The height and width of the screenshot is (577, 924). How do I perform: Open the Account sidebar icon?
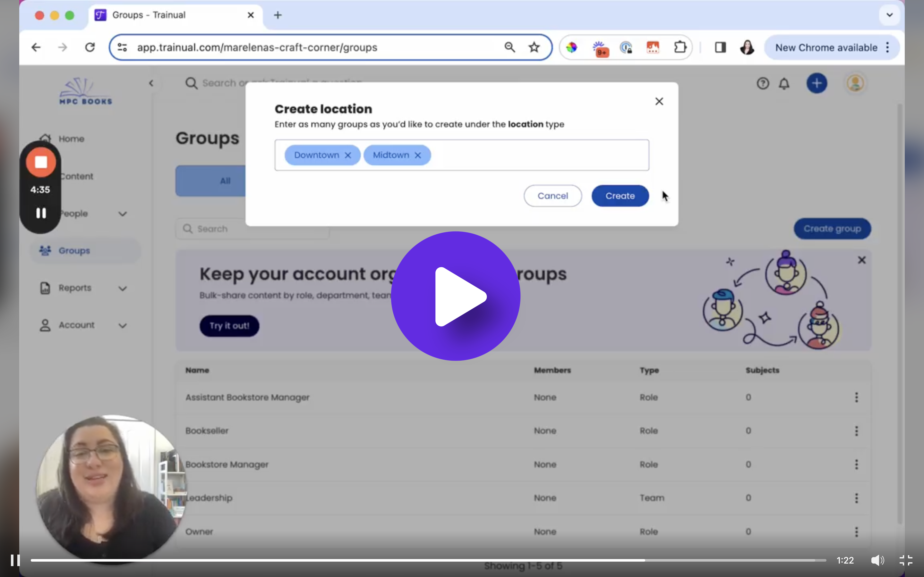[x=45, y=325]
